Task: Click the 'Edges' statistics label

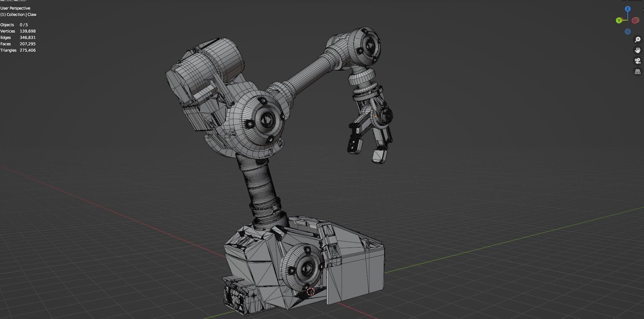Action: click(6, 37)
